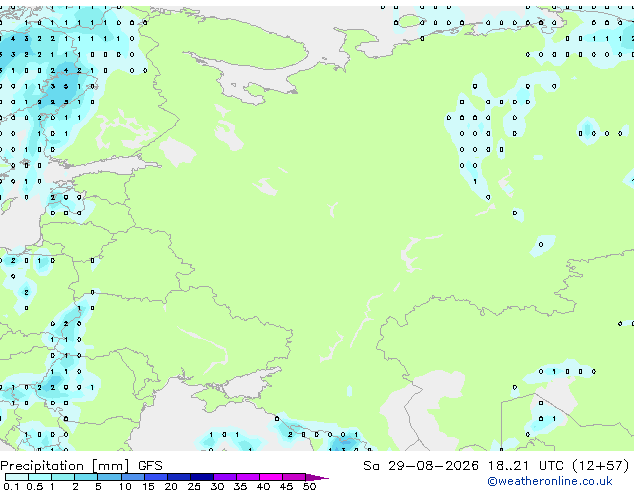Select the 10–15 mm medium blue legend swatch
Viewport: 634px width, 490px height.
(x=133, y=477)
